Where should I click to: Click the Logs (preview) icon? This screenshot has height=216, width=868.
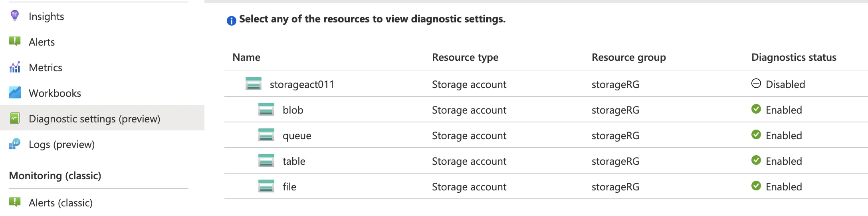click(x=15, y=144)
